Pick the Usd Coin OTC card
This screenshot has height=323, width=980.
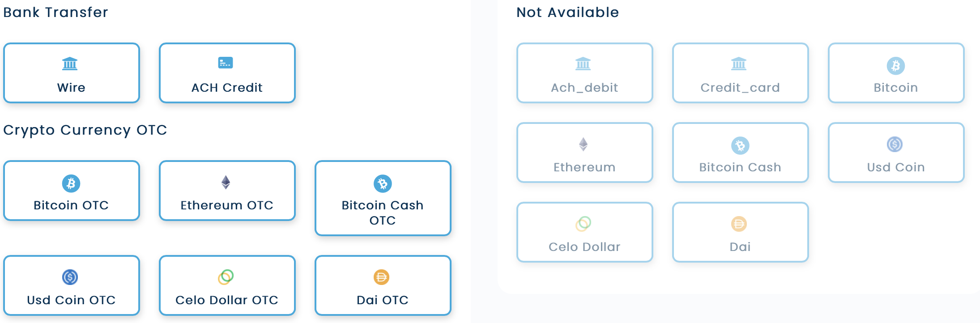point(72,285)
